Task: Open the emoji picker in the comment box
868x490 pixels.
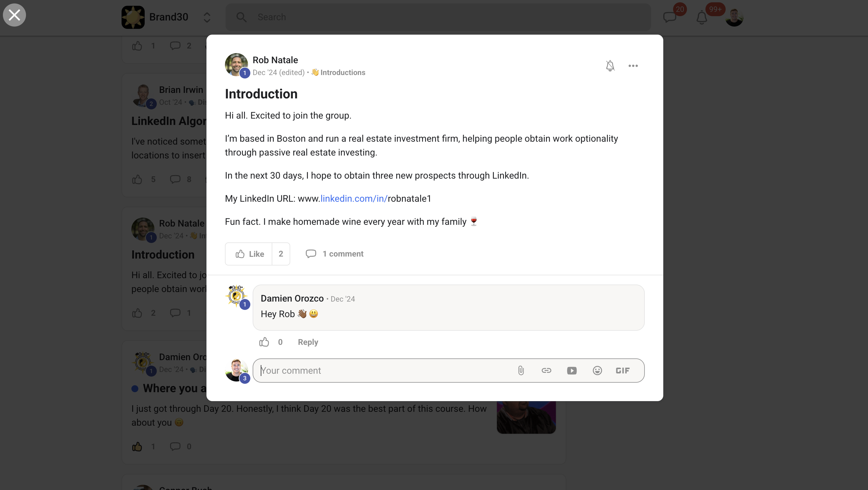Action: click(597, 370)
